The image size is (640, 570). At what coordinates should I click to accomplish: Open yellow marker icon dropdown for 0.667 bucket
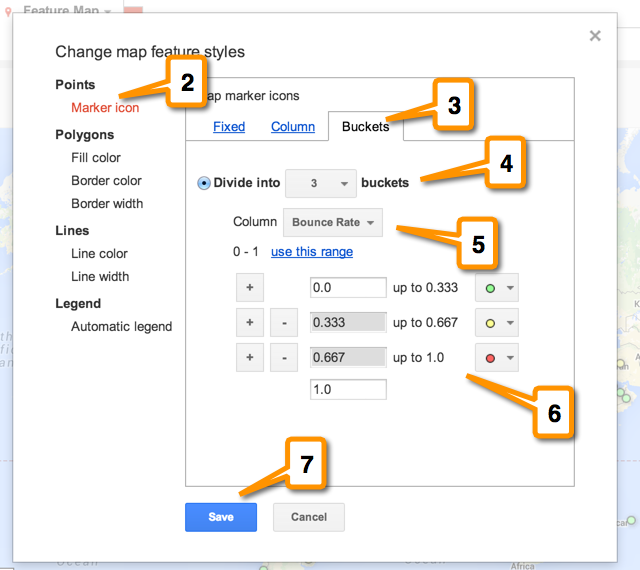(x=497, y=323)
